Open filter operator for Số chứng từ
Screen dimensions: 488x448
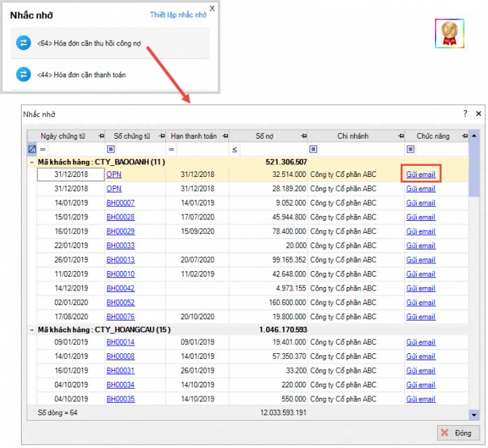[x=111, y=149]
